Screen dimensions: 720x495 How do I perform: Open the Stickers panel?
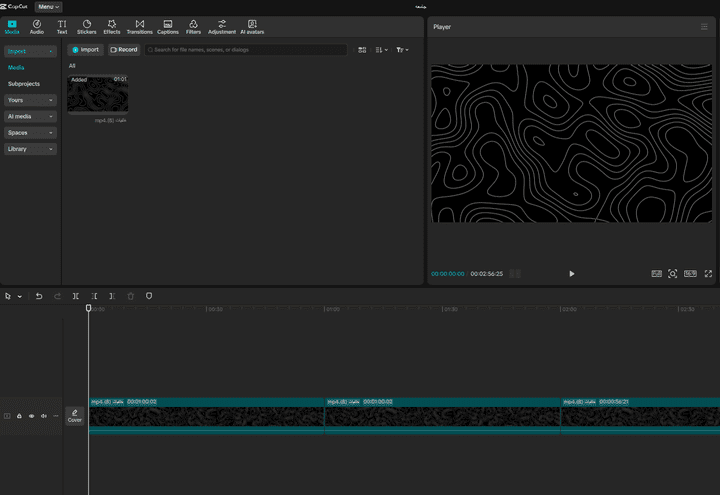coord(87,26)
